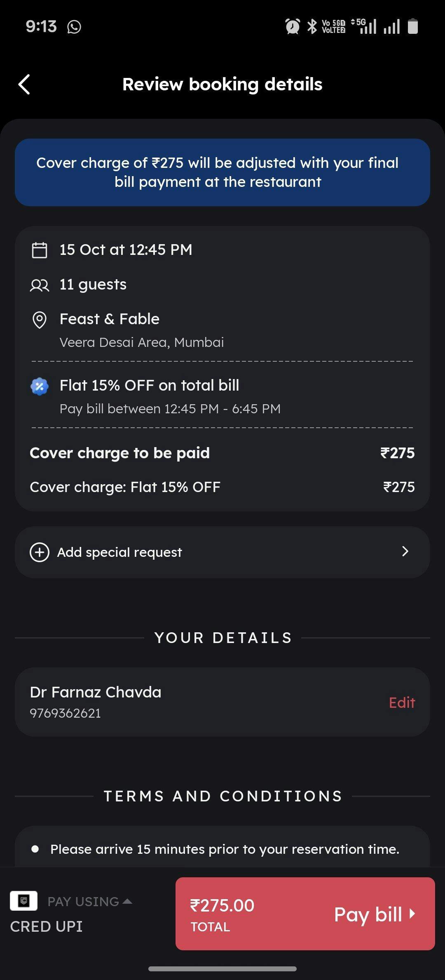Image resolution: width=445 pixels, height=980 pixels.
Task: Edit Dr Farnaz Chavda's contact details
Action: tap(402, 702)
